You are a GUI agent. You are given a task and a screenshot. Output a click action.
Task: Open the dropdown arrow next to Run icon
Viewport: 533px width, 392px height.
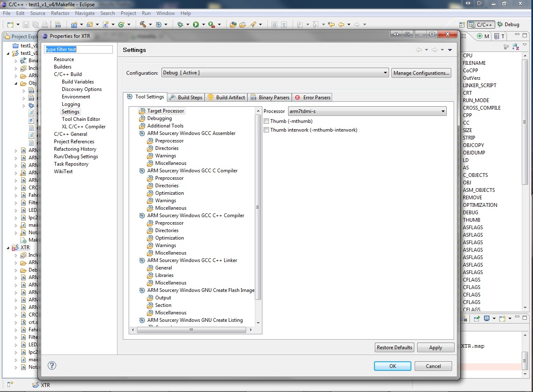click(x=203, y=24)
